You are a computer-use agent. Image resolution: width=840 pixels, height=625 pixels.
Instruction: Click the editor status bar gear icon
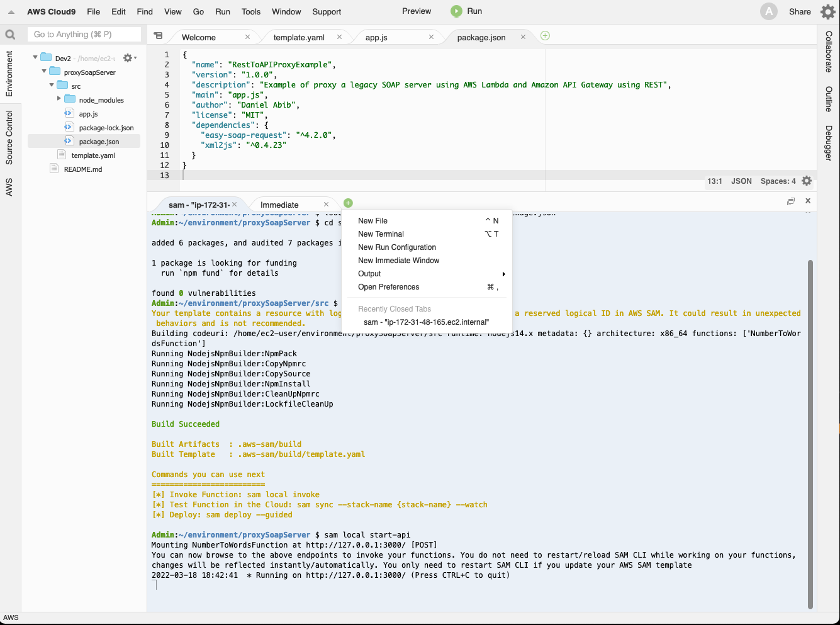pos(807,181)
